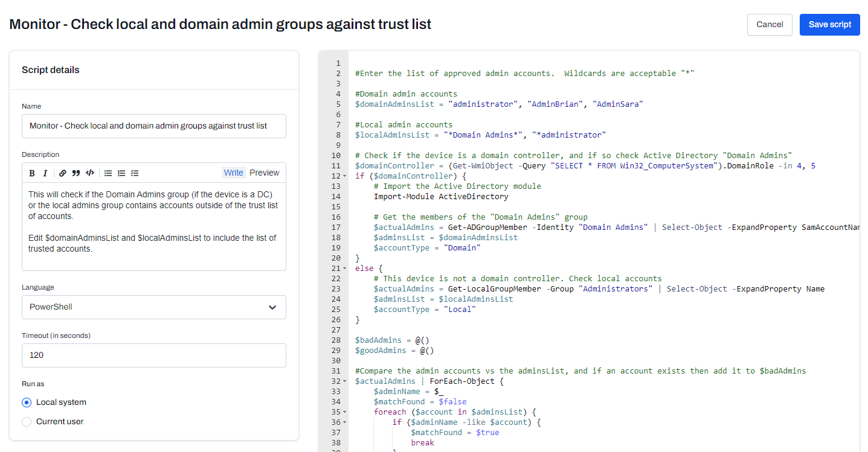Click the Cancel button
Screen dimensions: 868x452
(769, 25)
